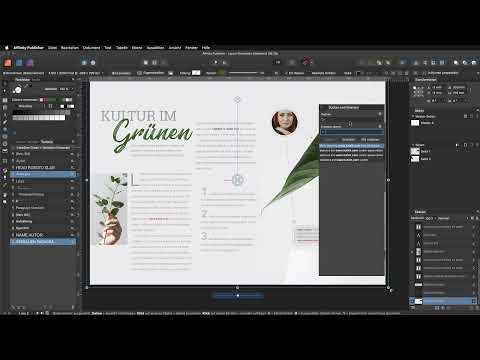Open the Tabelle menu
This screenshot has height=360, width=480.
[x=122, y=48]
